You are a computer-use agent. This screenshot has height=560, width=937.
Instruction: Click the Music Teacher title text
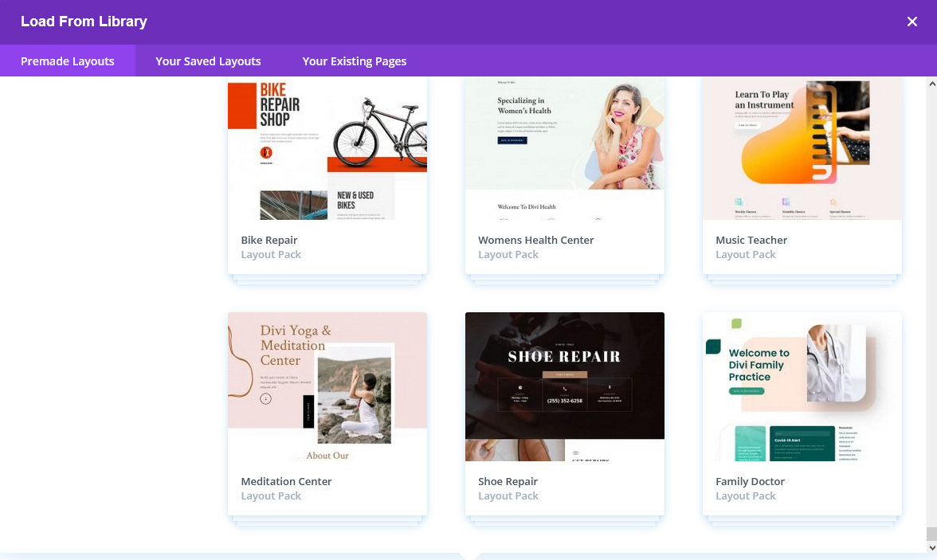751,240
